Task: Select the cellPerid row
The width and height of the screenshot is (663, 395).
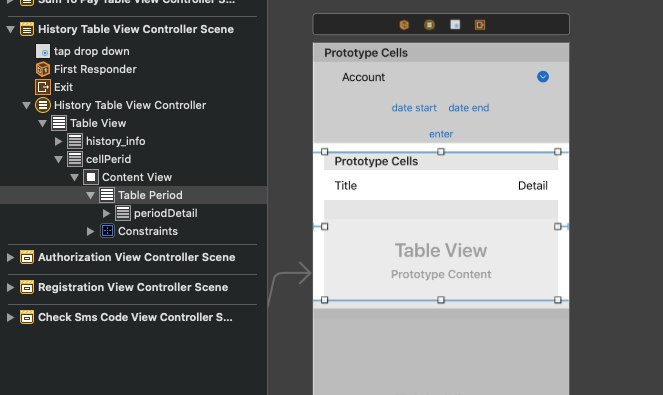Action: coord(134,159)
